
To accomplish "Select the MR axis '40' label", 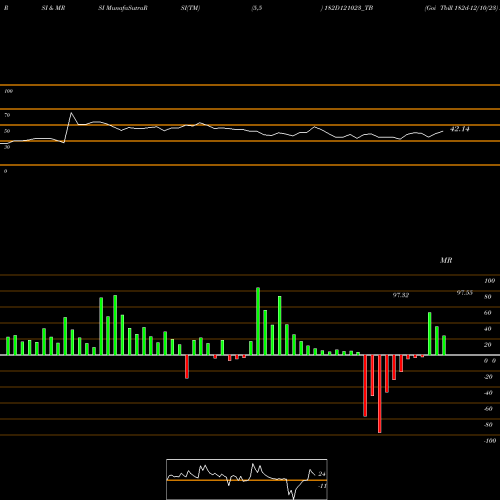I will (x=488, y=329).
